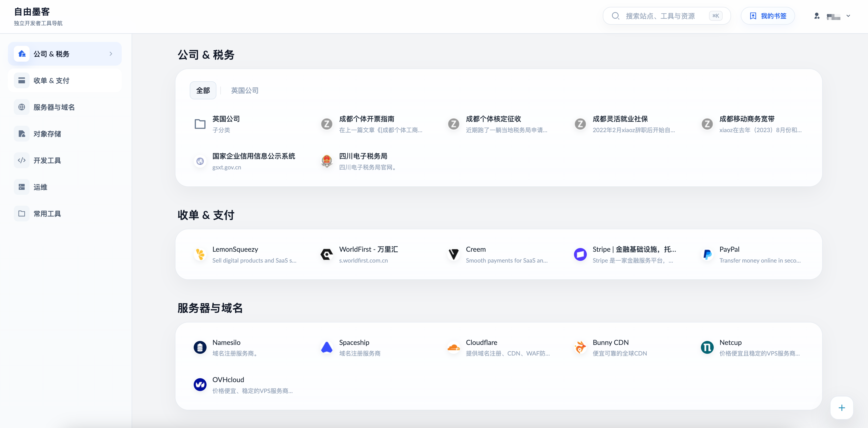The height and width of the screenshot is (428, 868).
Task: Click the Stripe purple logo icon
Action: [x=580, y=254]
